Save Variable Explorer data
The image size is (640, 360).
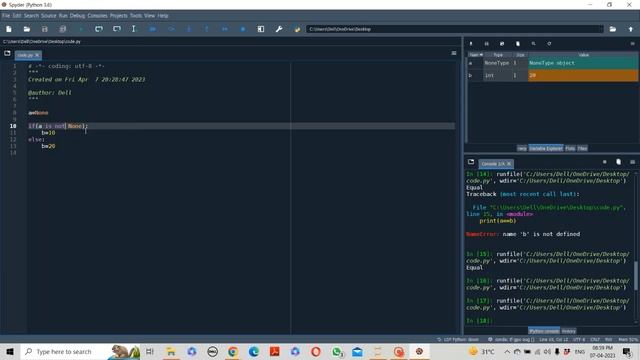487,44
